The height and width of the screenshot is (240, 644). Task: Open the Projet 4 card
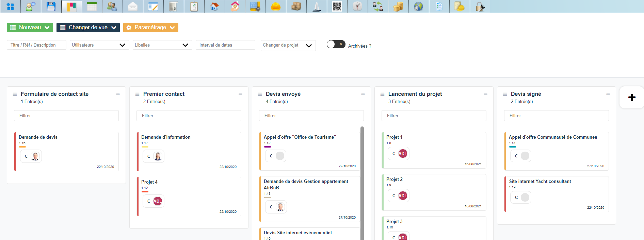tap(189, 196)
